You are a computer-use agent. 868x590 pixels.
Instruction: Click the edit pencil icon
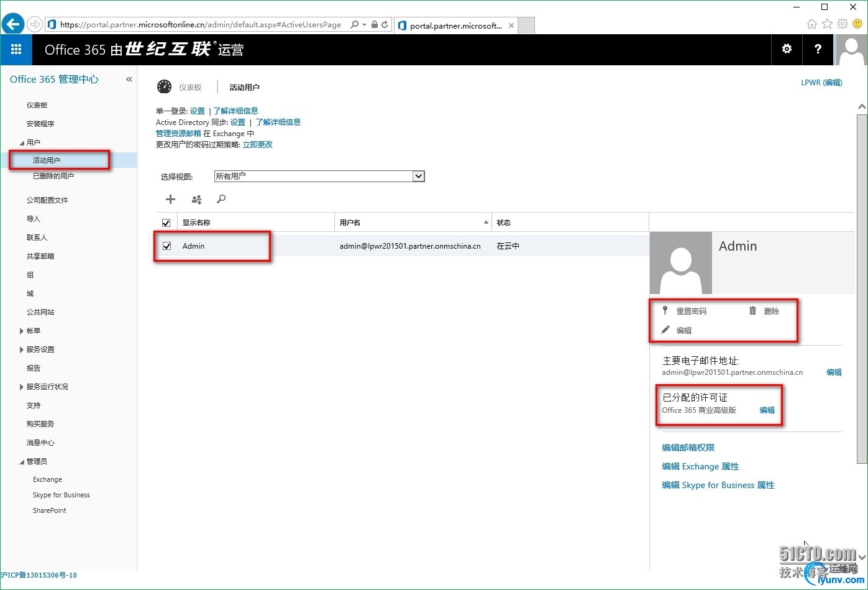665,330
